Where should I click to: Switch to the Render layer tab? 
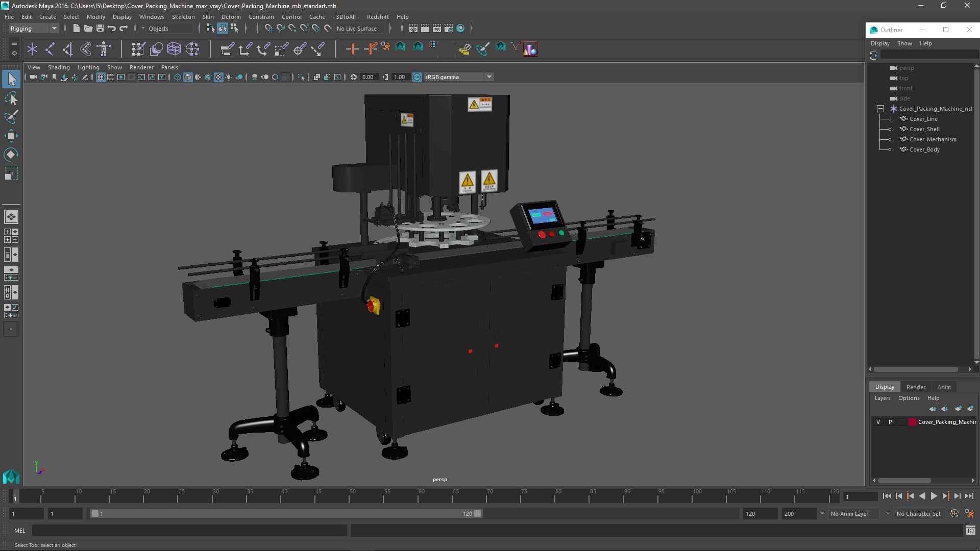[x=916, y=387]
